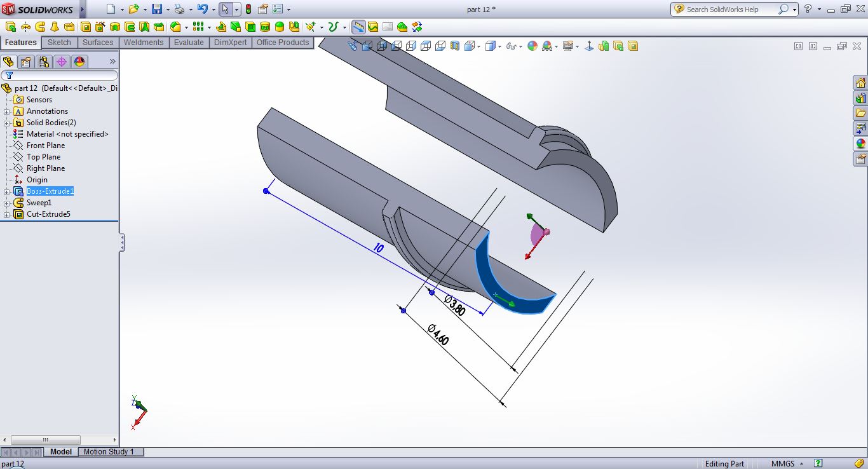Open the PropertyManager tab
This screenshot has width=868, height=469.
tap(25, 62)
